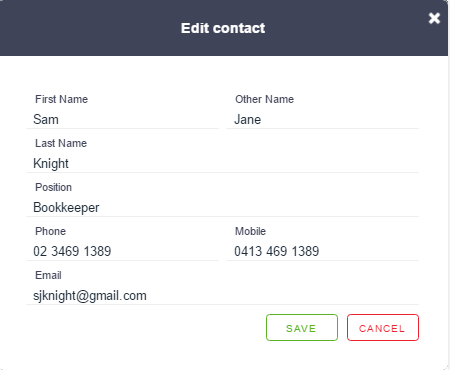Click the Phone label
The height and width of the screenshot is (370, 450).
50,231
